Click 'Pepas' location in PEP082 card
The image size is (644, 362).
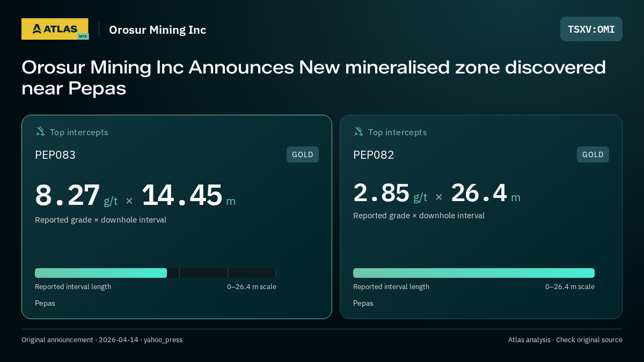pos(363,304)
